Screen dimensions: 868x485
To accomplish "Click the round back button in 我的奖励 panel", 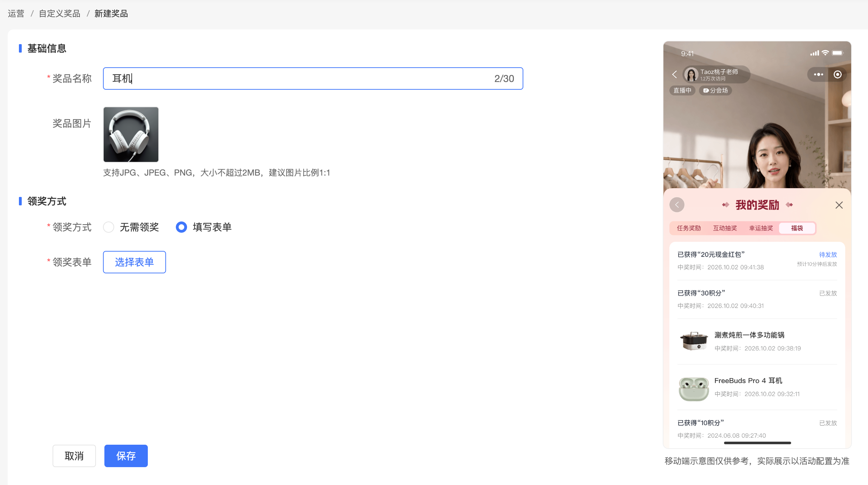I will (677, 205).
